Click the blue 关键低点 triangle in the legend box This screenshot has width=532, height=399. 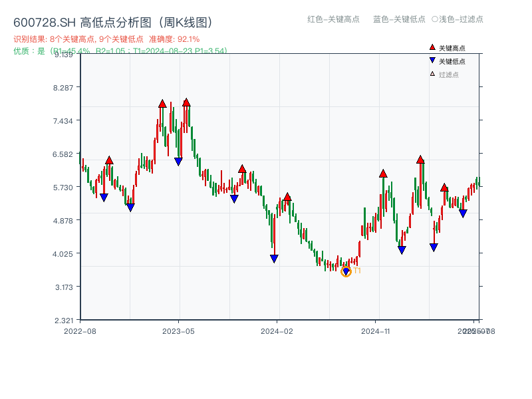tap(432, 60)
